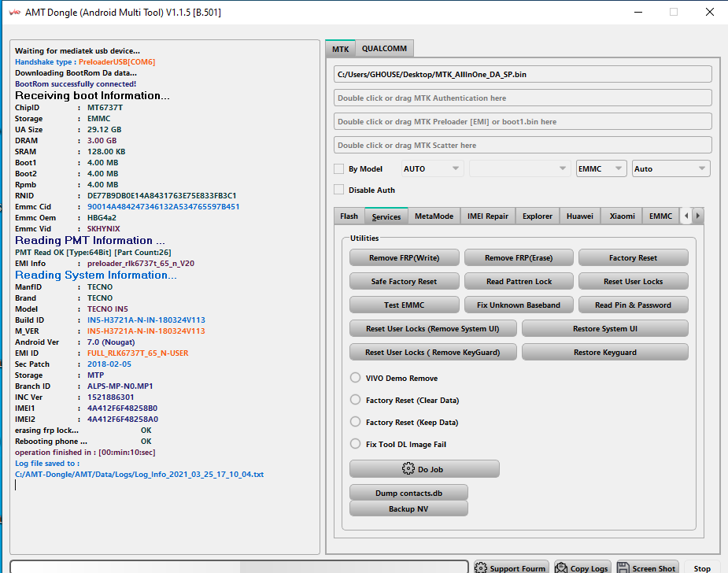The image size is (728, 573).
Task: Enable the By Model checkbox
Action: (x=339, y=168)
